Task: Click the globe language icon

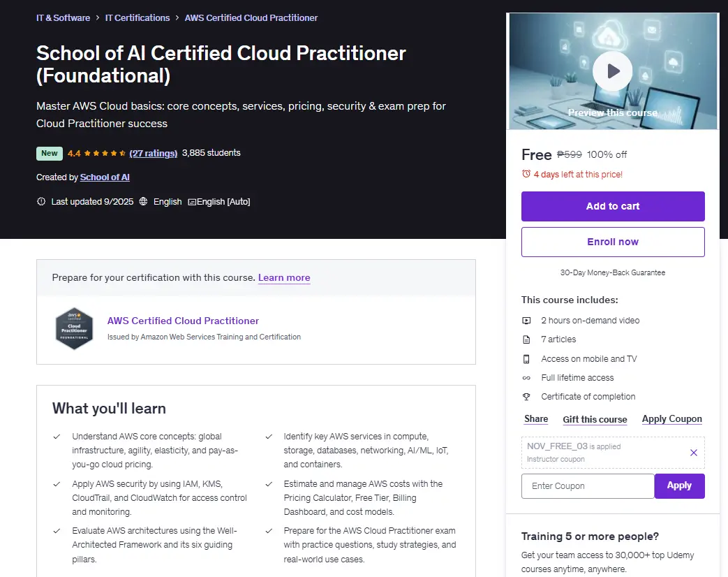Action: click(144, 202)
